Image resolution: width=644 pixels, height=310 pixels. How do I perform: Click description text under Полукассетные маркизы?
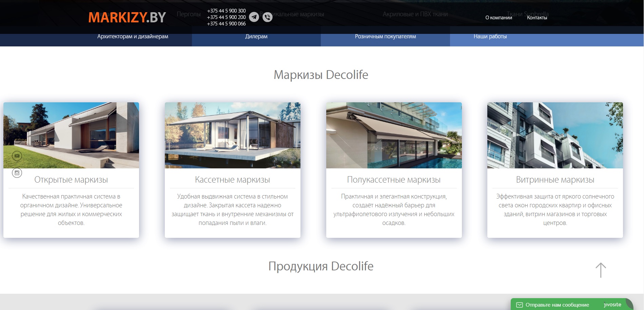[x=394, y=210]
